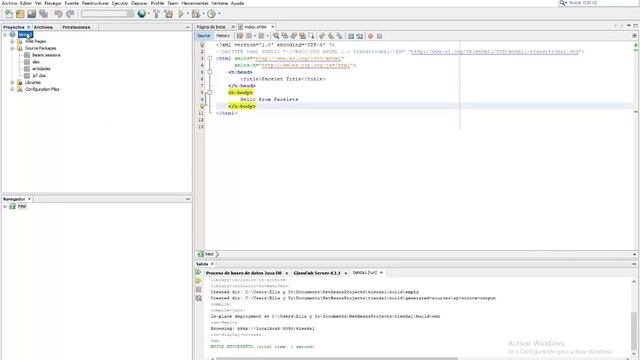Click the Debug Project toolbar icon
Image resolution: width=640 pixels, height=360 pixels.
(x=196, y=14)
